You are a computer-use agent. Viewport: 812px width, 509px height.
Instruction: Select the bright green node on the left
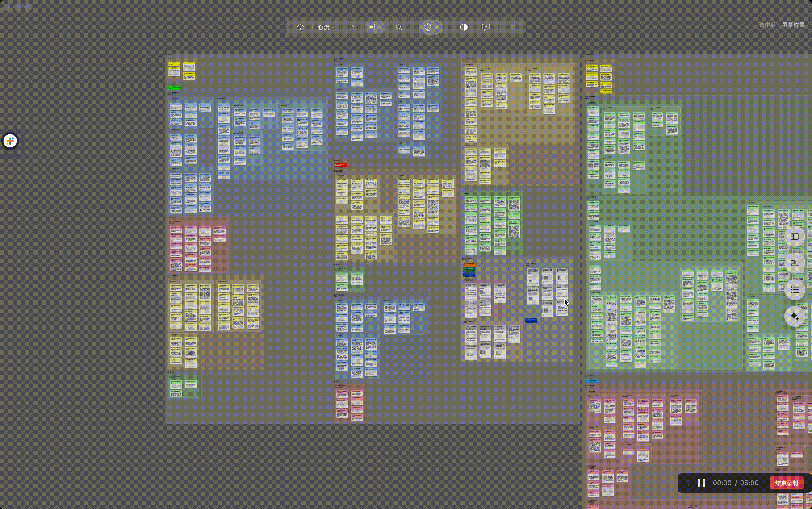(175, 88)
